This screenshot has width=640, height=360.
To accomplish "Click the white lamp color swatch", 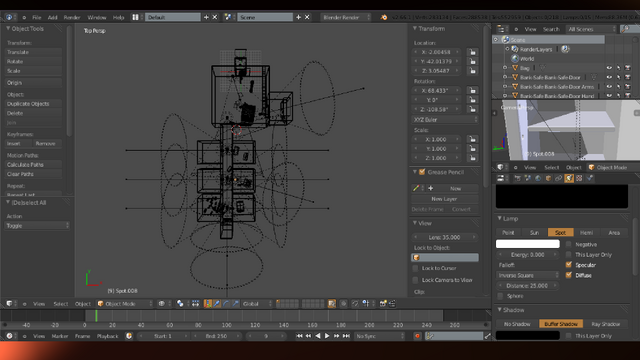I will click(527, 244).
